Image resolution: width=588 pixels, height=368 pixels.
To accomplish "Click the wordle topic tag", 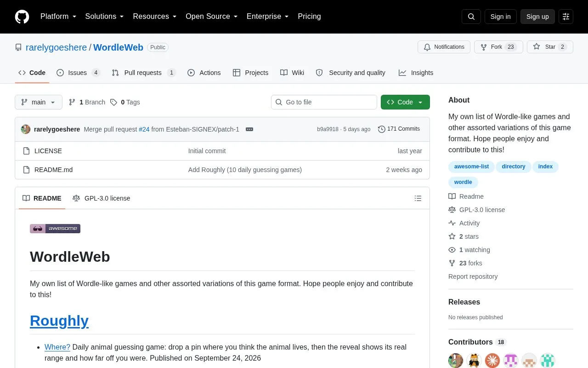I will tap(463, 182).
